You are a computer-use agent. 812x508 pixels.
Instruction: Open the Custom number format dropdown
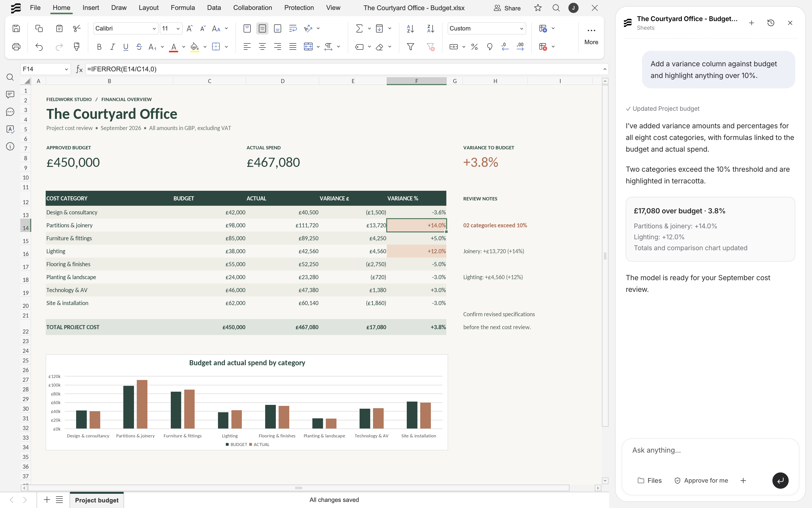click(521, 28)
